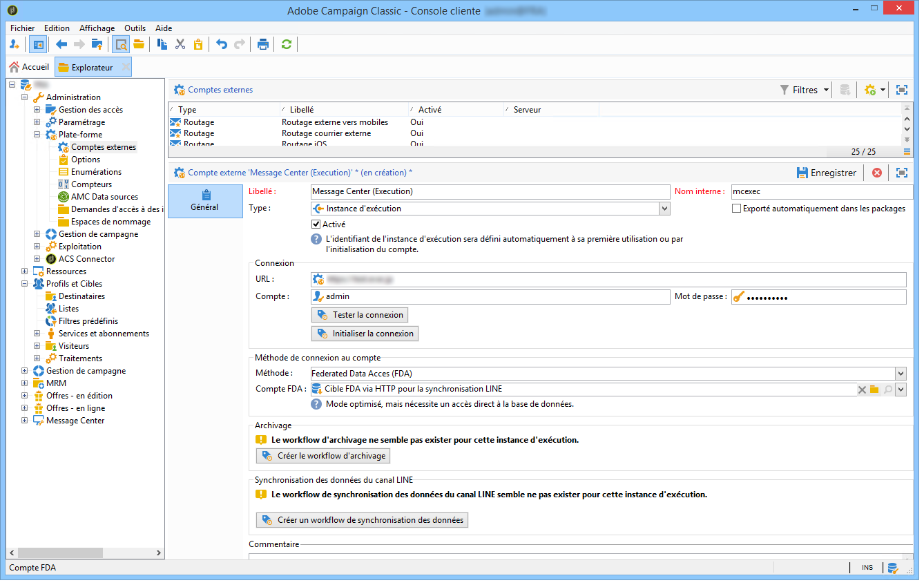Go back with the blue left arrow
Viewport: 924px width, 585px height.
[61, 45]
